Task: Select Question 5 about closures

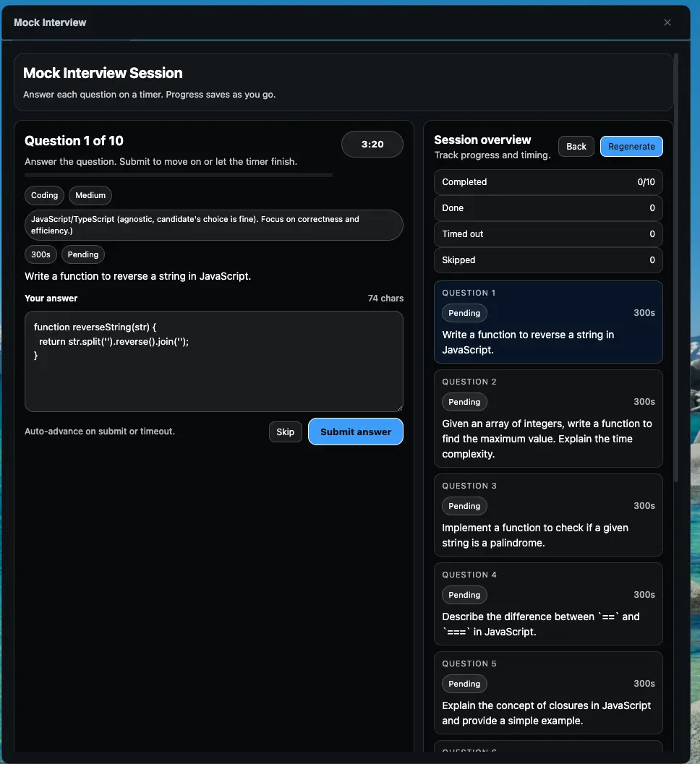Action: tap(547, 692)
